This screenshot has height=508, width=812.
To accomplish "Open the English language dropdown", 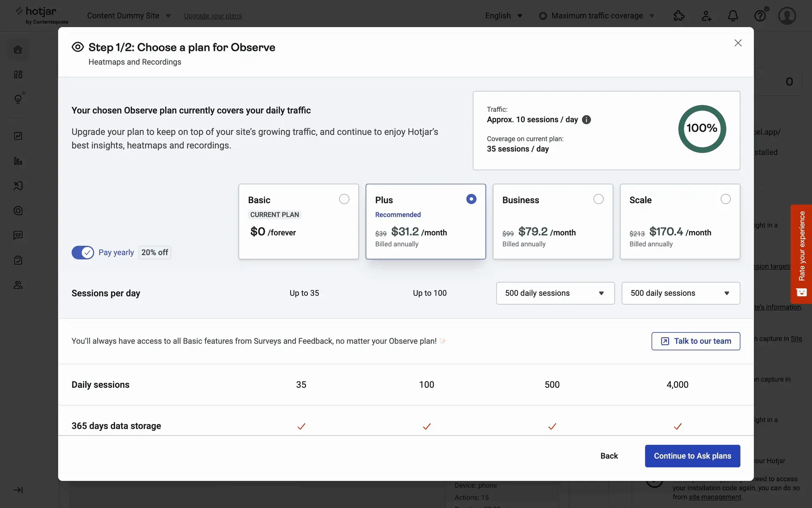I will coord(503,16).
